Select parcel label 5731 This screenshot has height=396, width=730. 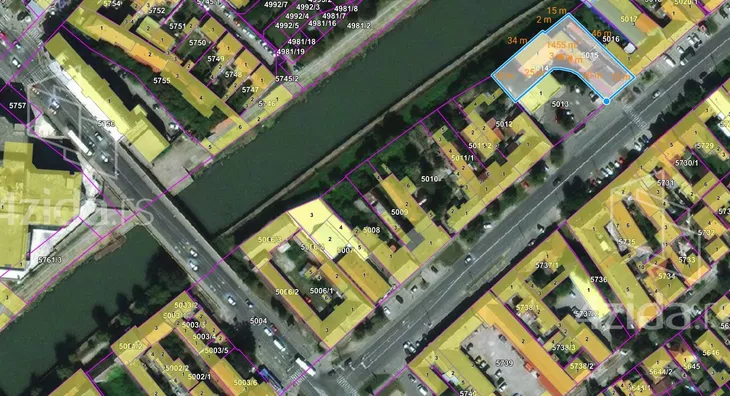click(666, 183)
